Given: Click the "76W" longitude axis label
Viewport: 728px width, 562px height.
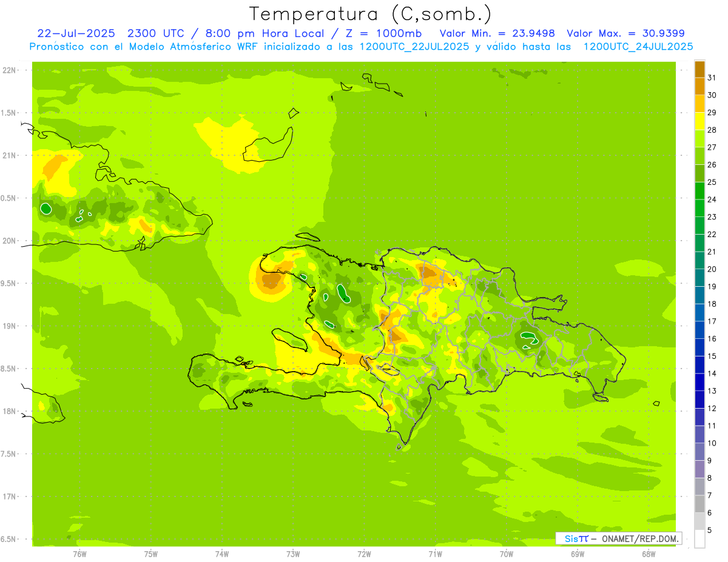Looking at the screenshot, I should pos(79,554).
